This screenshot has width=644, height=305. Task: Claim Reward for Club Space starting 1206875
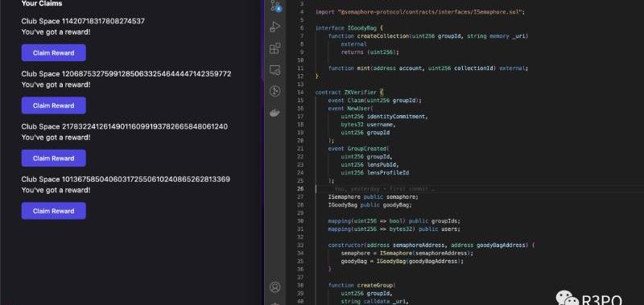tap(53, 105)
